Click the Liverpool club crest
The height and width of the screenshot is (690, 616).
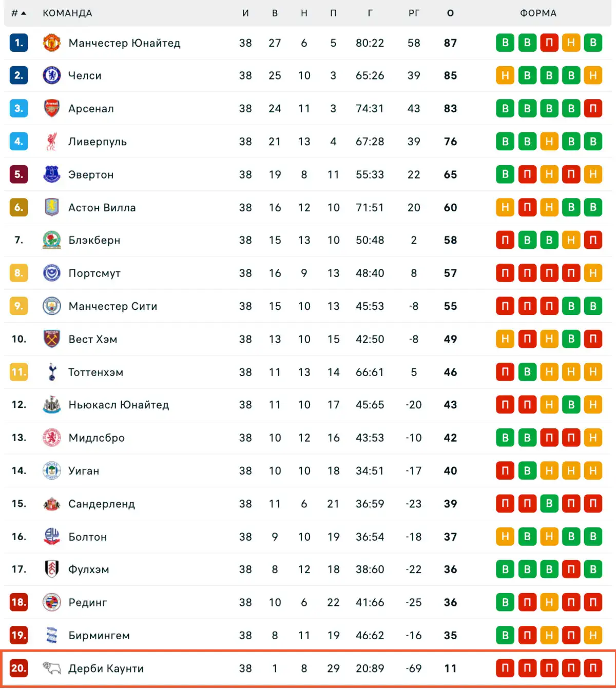[x=52, y=141]
